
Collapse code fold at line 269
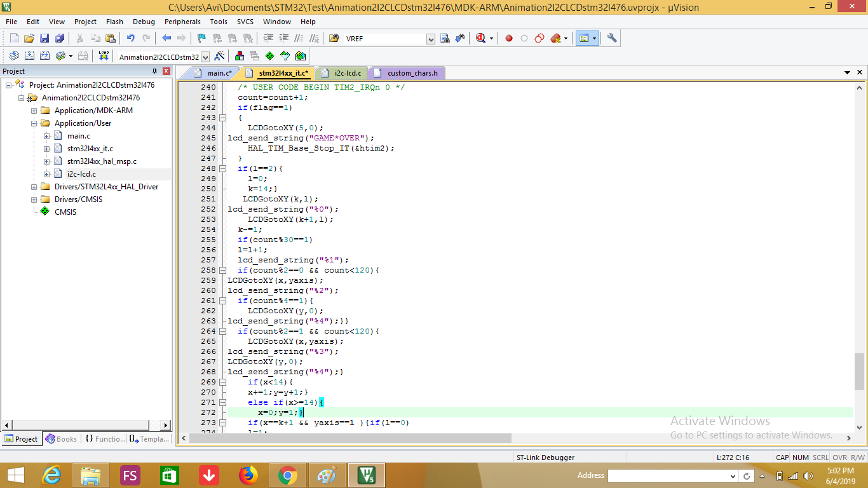[x=223, y=382]
